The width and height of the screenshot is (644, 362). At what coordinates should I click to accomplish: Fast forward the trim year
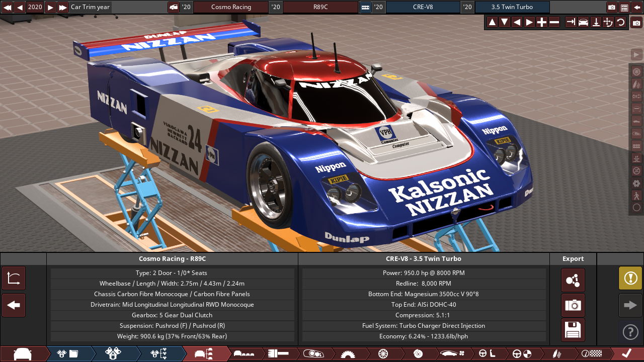pos(63,7)
